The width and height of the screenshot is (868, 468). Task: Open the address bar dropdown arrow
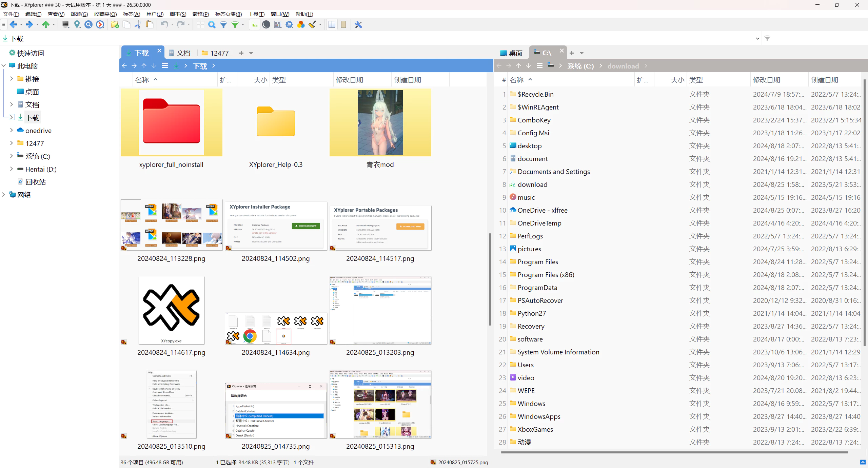[757, 38]
